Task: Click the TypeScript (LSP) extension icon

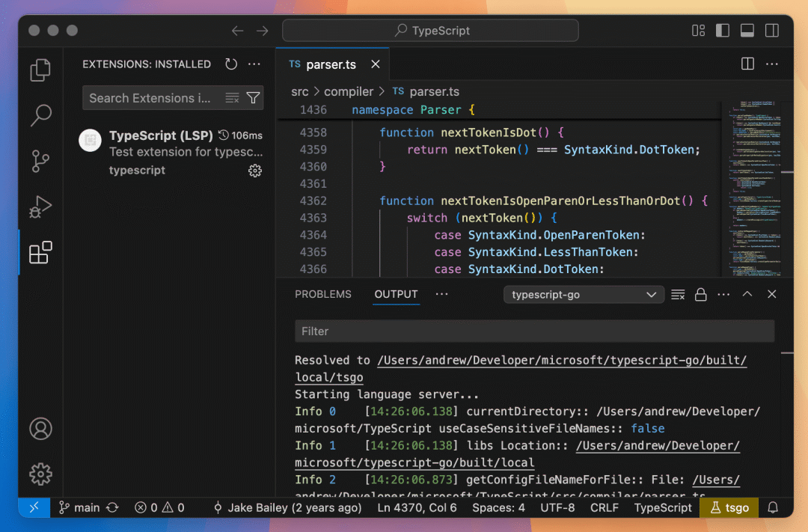Action: point(91,140)
